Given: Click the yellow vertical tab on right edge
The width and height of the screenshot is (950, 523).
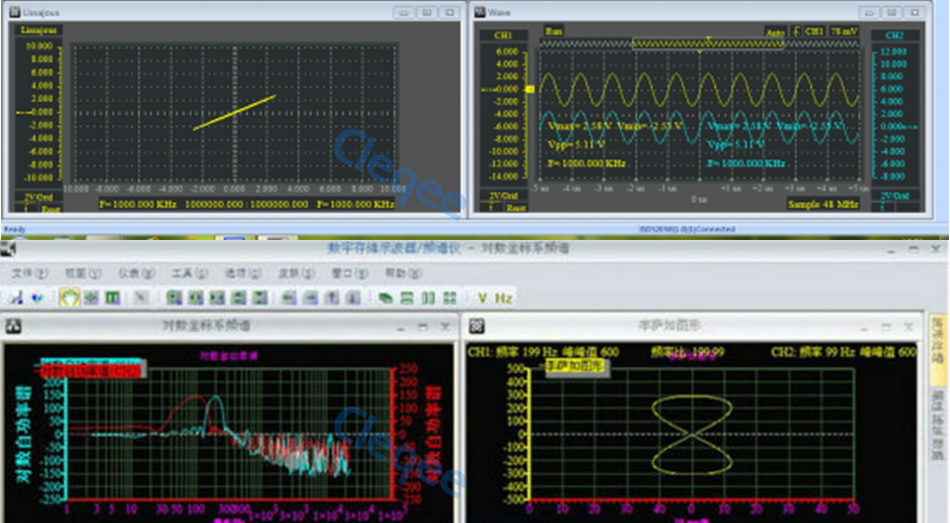Looking at the screenshot, I should click(938, 343).
